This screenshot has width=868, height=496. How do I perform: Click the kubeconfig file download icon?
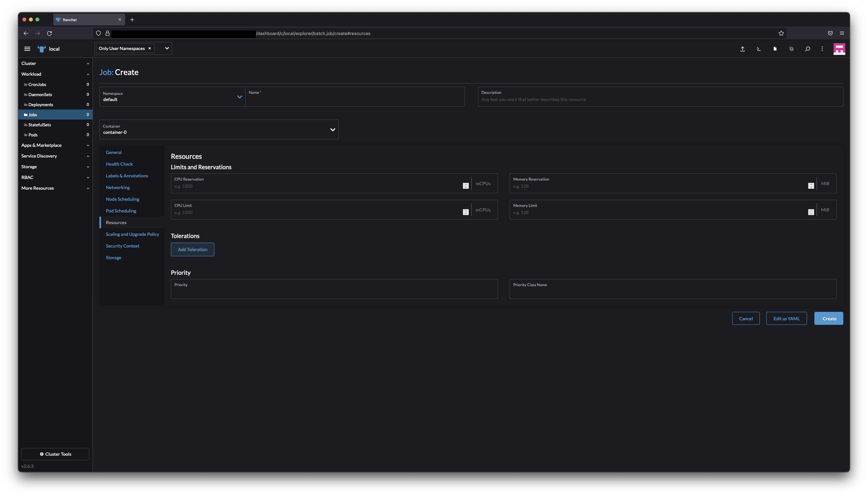775,49
